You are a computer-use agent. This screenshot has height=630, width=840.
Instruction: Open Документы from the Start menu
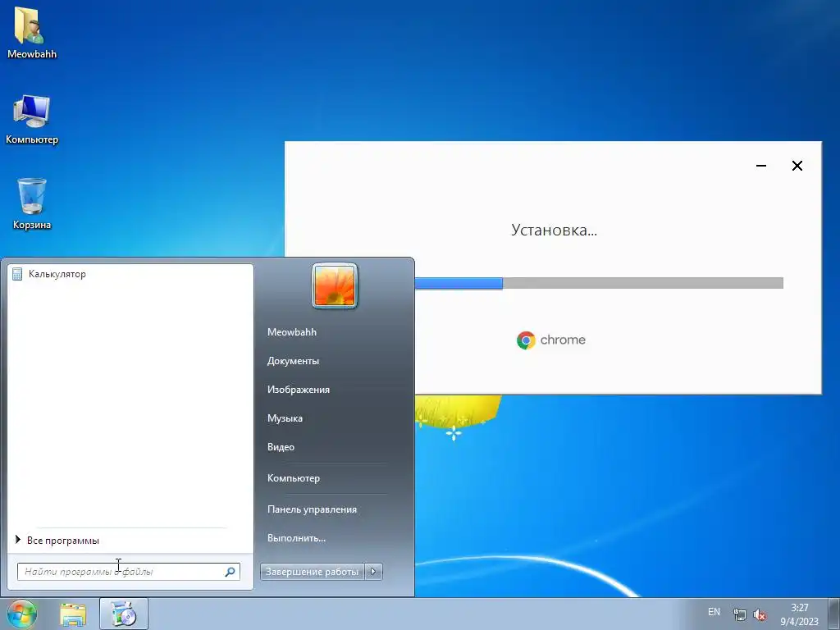pos(293,361)
